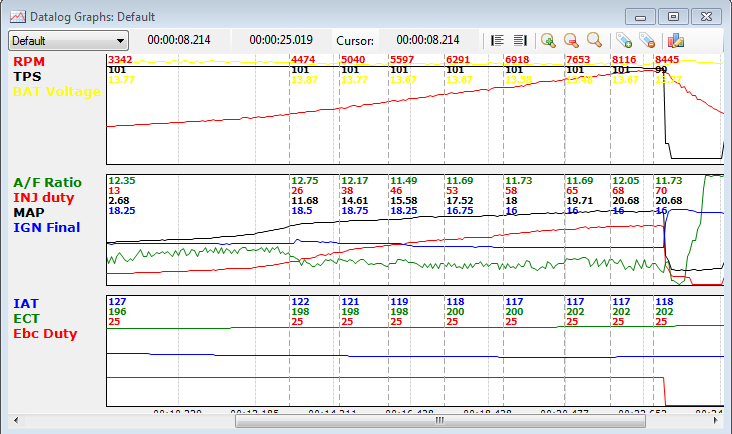Screen dimensions: 732x434
Task: Remove a marker tag with minus icon
Action: (x=647, y=40)
